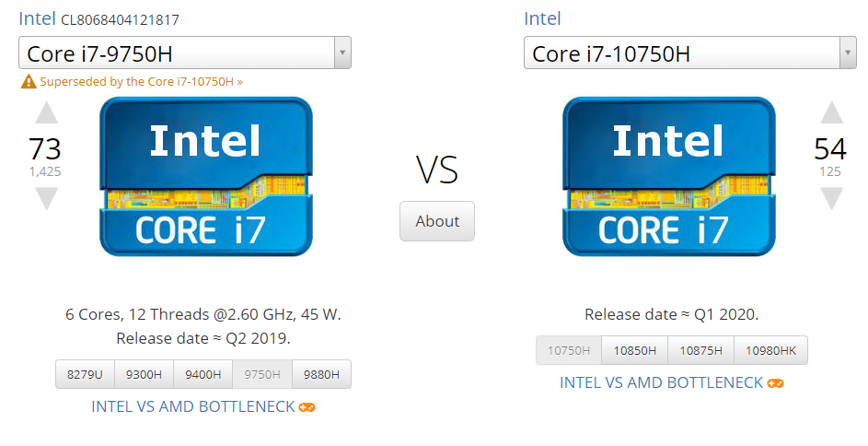Click the gamepad icon under the 9750H

307,407
